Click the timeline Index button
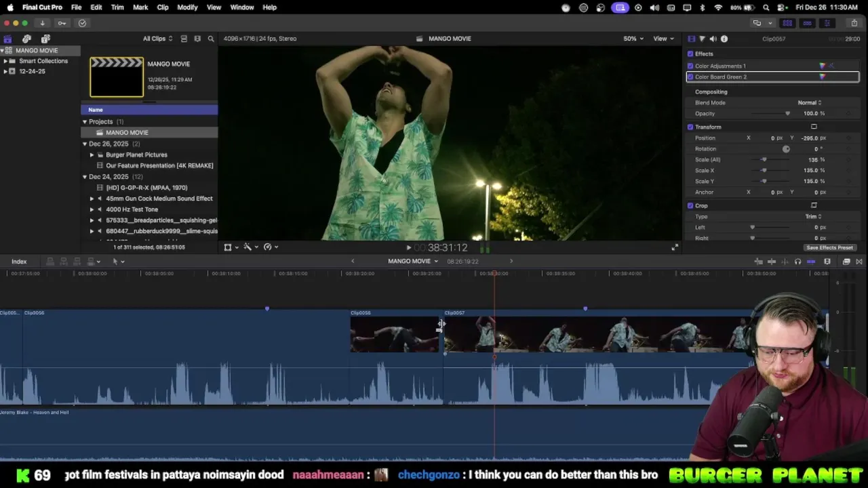868x488 pixels. point(19,262)
